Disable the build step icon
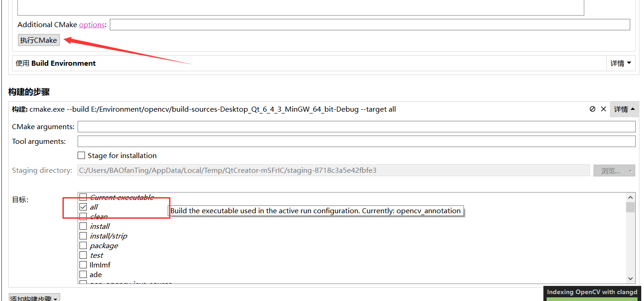Image resolution: width=644 pixels, height=301 pixels. (593, 109)
